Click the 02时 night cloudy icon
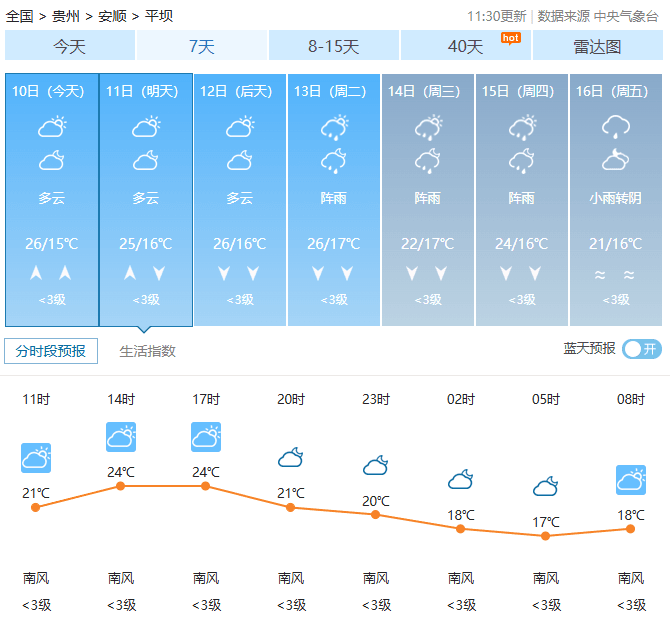The image size is (670, 621). point(461,479)
